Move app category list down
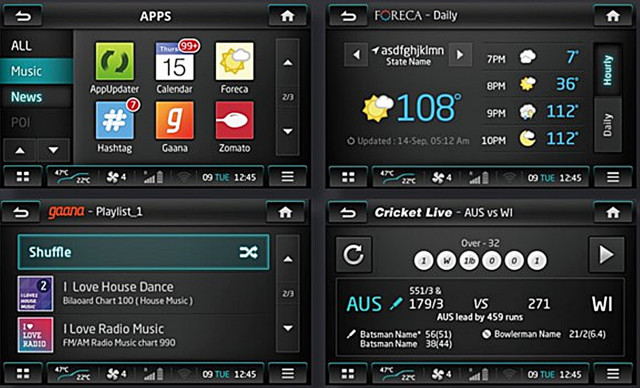Viewport: 640px width, 388px height. [53, 150]
